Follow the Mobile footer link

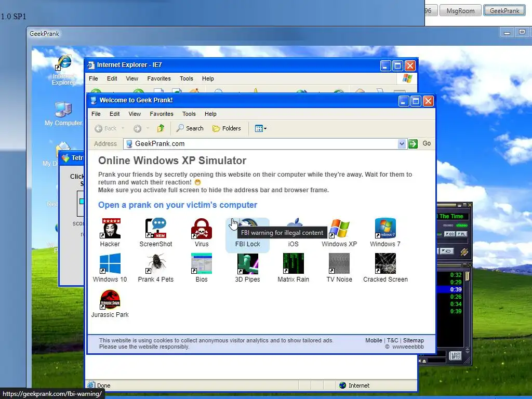(374, 340)
